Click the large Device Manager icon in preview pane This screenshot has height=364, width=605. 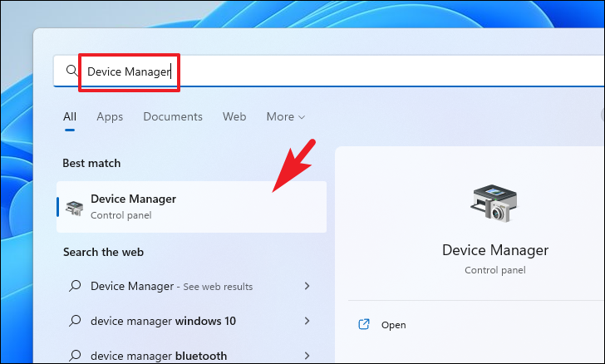(x=494, y=203)
